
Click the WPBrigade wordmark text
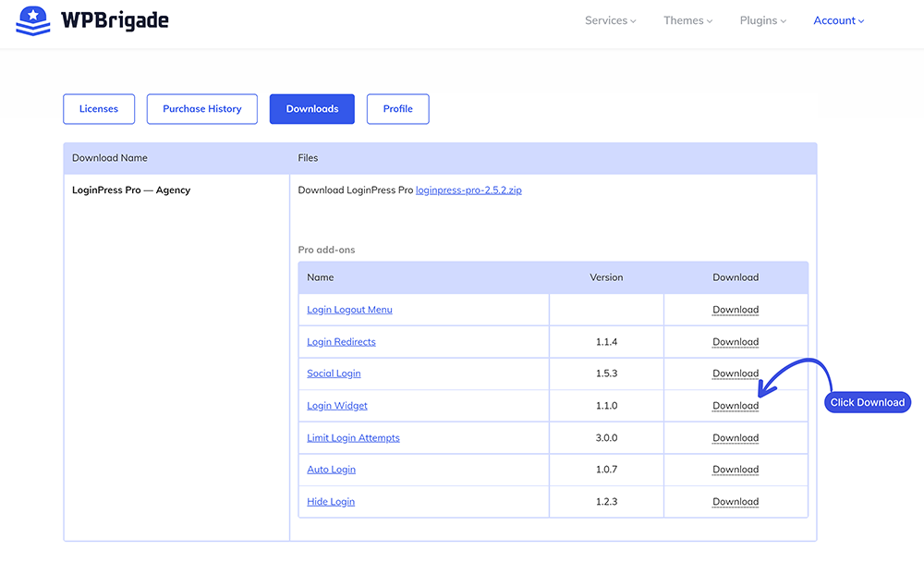point(115,20)
